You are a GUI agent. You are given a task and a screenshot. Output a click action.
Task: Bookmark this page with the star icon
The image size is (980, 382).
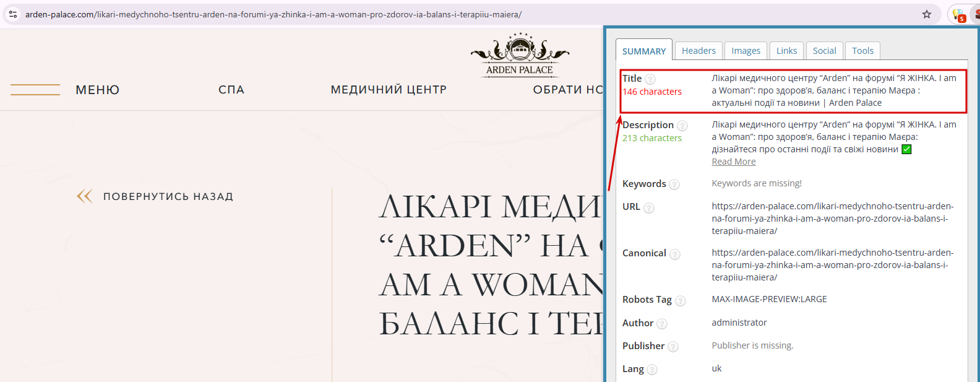[927, 14]
